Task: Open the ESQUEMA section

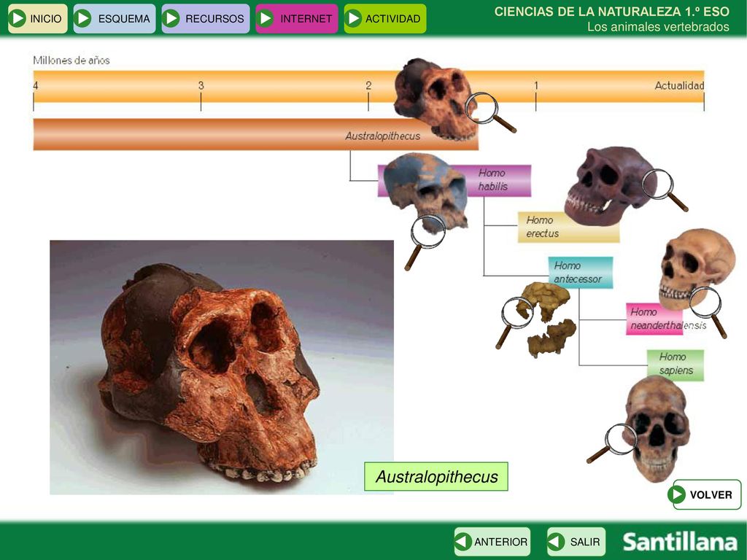Action: click(x=115, y=18)
